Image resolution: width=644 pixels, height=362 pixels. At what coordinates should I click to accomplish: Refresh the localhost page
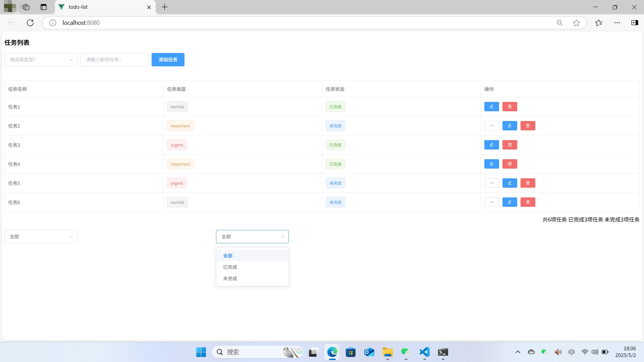coord(30,23)
